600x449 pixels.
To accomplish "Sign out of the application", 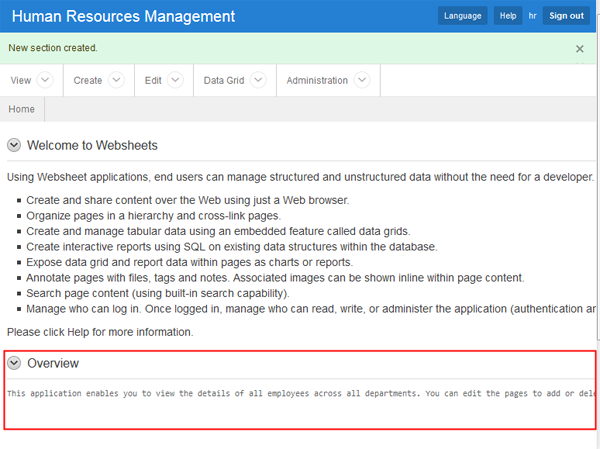I will pos(566,16).
